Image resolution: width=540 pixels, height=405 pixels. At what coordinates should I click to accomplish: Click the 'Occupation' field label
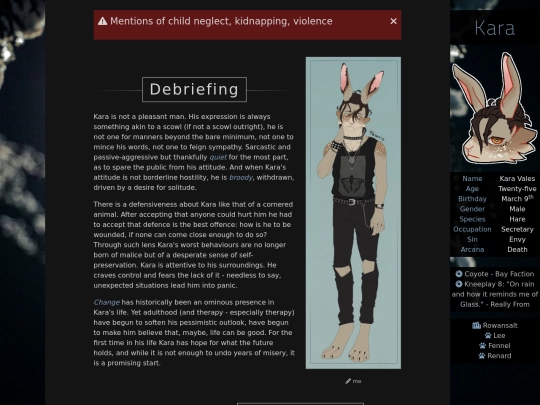click(x=472, y=229)
